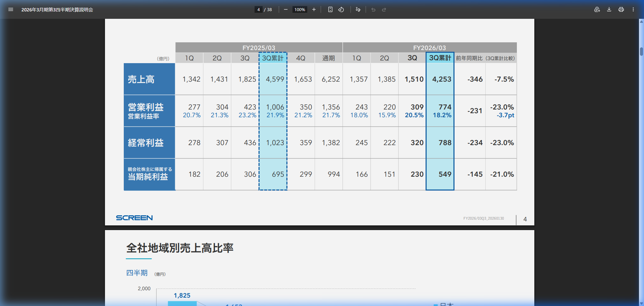The height and width of the screenshot is (306, 644).
Task: Rotate the document counterclockwise
Action: 341,9
